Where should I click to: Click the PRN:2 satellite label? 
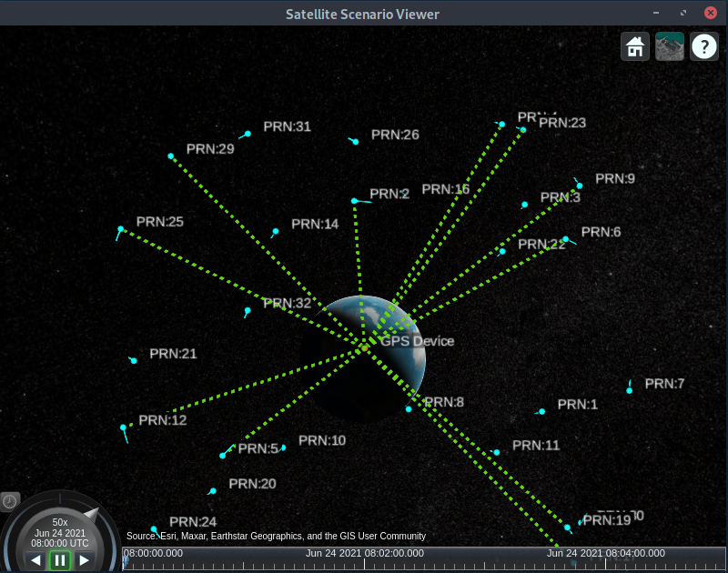tap(392, 193)
